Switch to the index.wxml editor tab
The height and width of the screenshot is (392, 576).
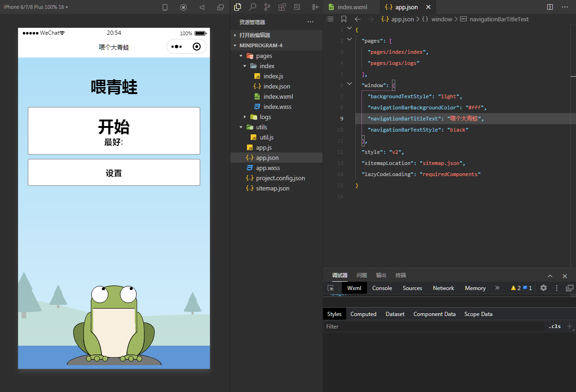tap(351, 7)
